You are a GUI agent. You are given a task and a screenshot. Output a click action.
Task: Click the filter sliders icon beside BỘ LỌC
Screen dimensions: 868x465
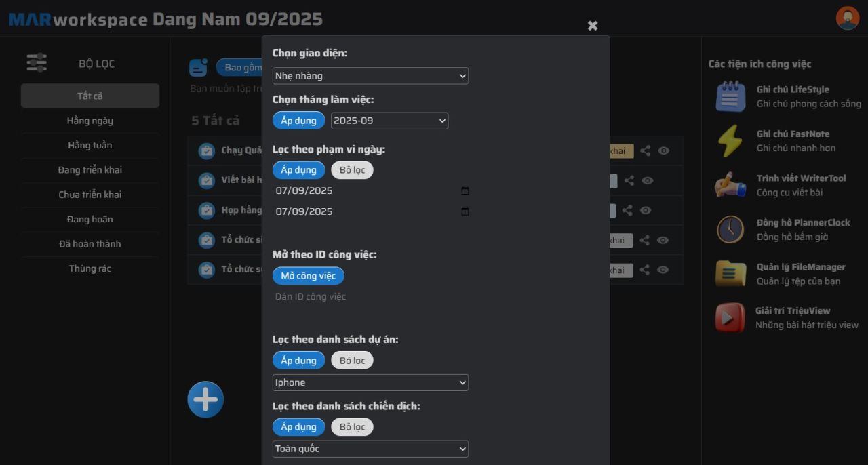coord(37,62)
